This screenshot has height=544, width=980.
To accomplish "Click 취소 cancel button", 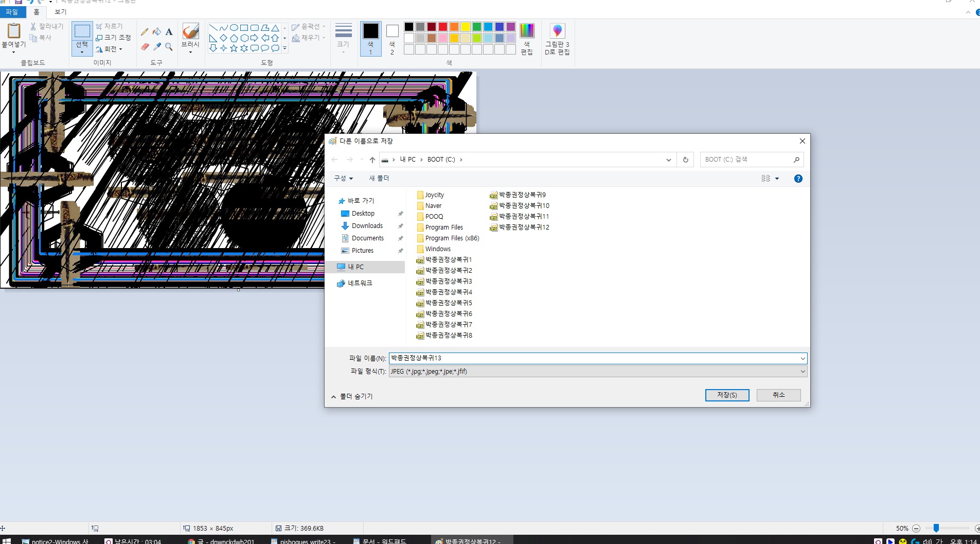I will [778, 395].
